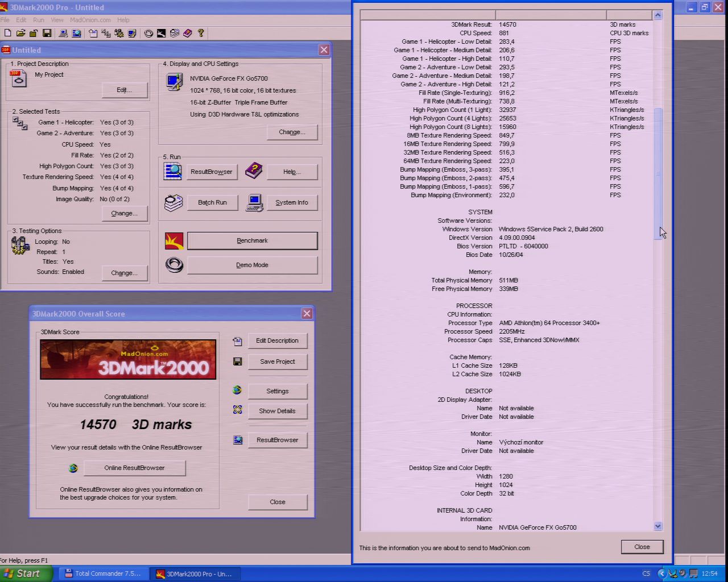Click the black Benchmark toolbar icon

[x=162, y=34]
